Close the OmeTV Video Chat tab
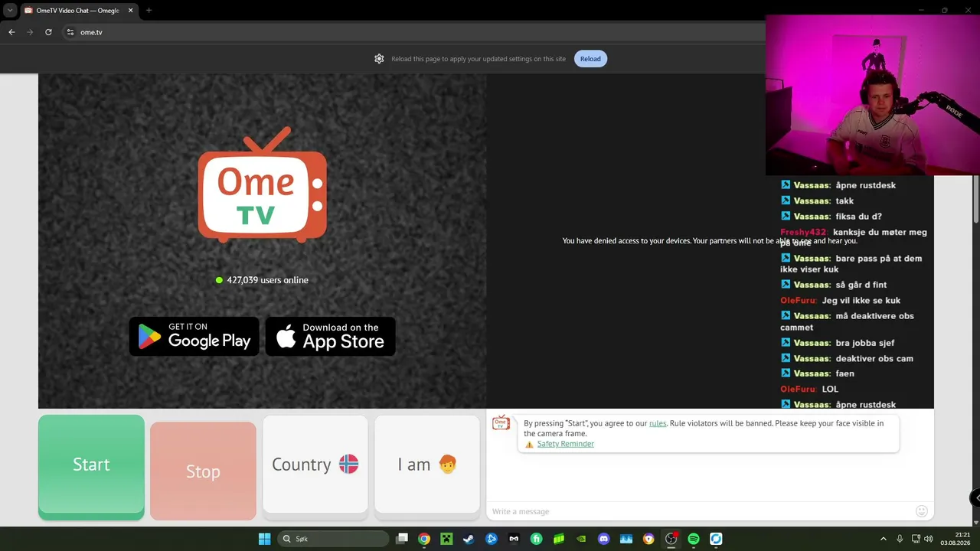 131,11
